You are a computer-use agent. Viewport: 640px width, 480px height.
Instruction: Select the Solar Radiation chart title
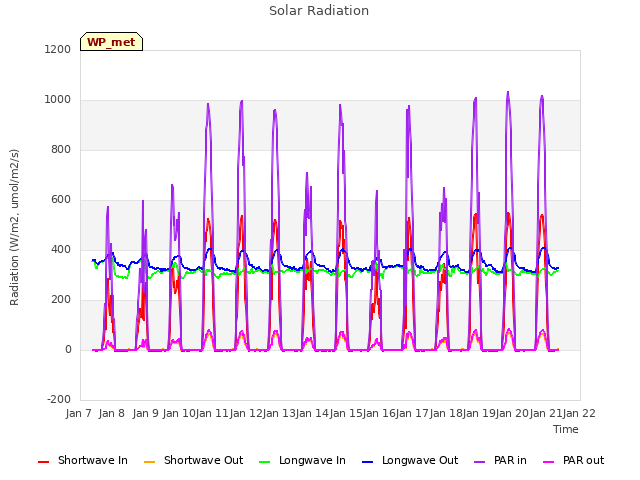pos(319,11)
